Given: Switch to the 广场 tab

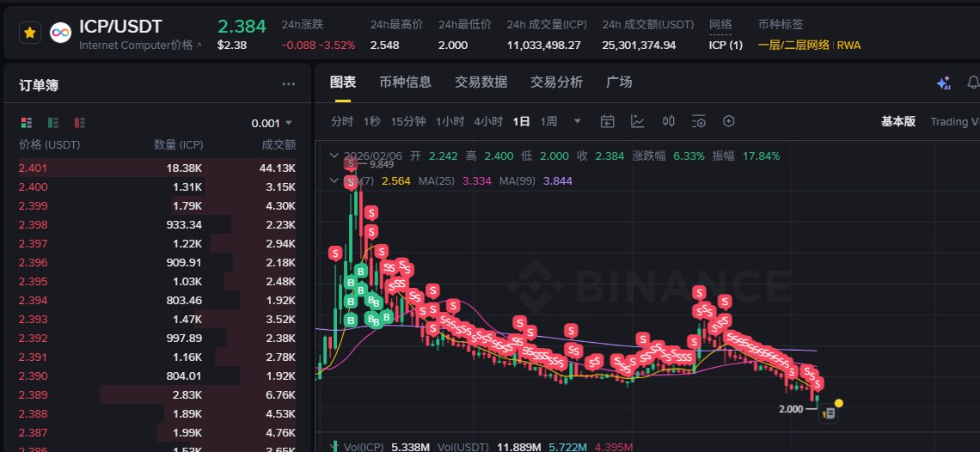Looking at the screenshot, I should 619,82.
